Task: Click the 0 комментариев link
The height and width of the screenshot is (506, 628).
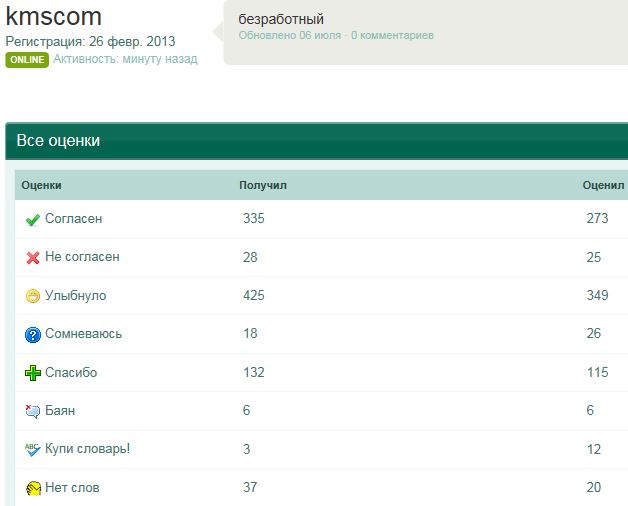Action: (392, 35)
